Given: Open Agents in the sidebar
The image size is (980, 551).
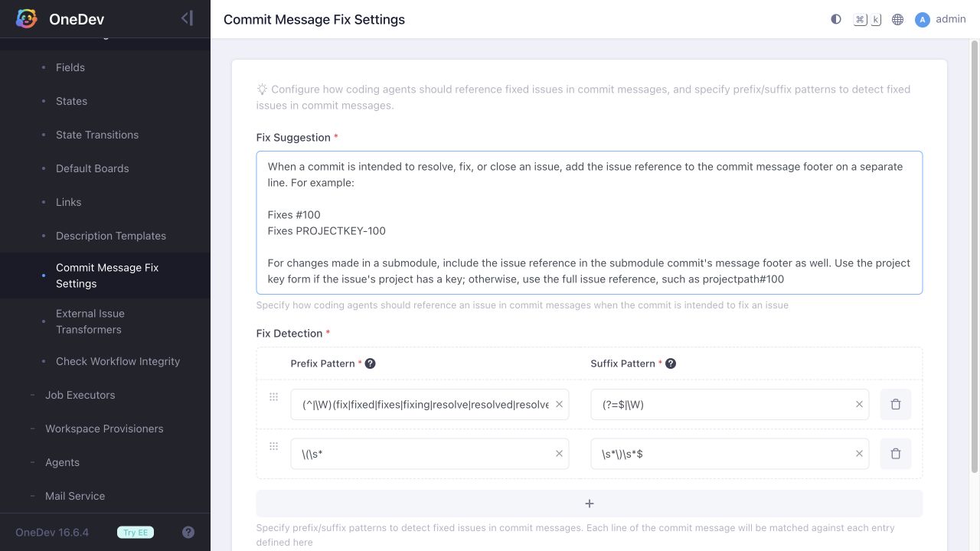Looking at the screenshot, I should [62, 462].
